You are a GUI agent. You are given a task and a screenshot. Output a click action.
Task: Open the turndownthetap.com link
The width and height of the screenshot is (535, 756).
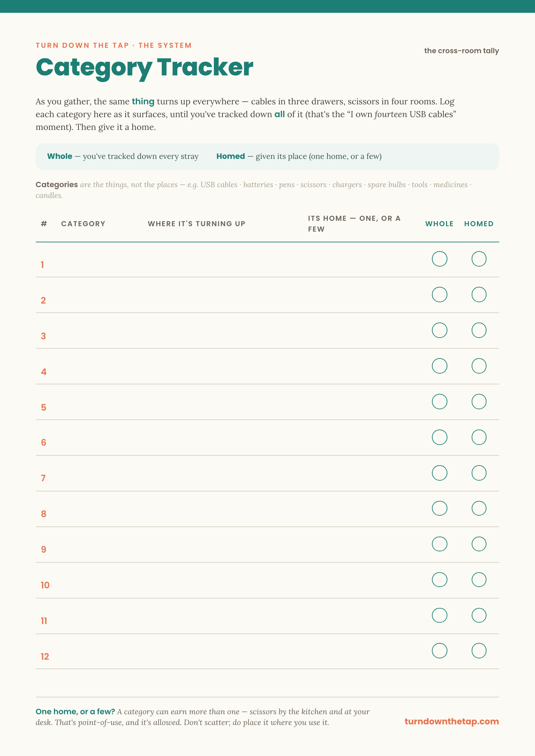451,721
